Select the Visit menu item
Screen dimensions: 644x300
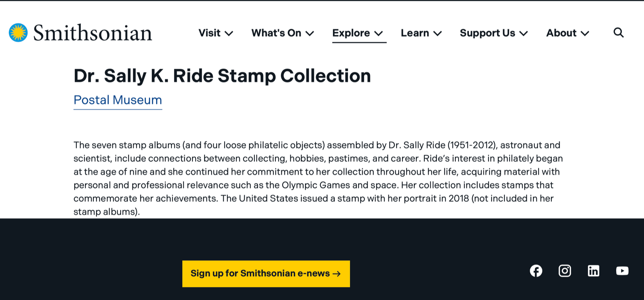coord(210,33)
